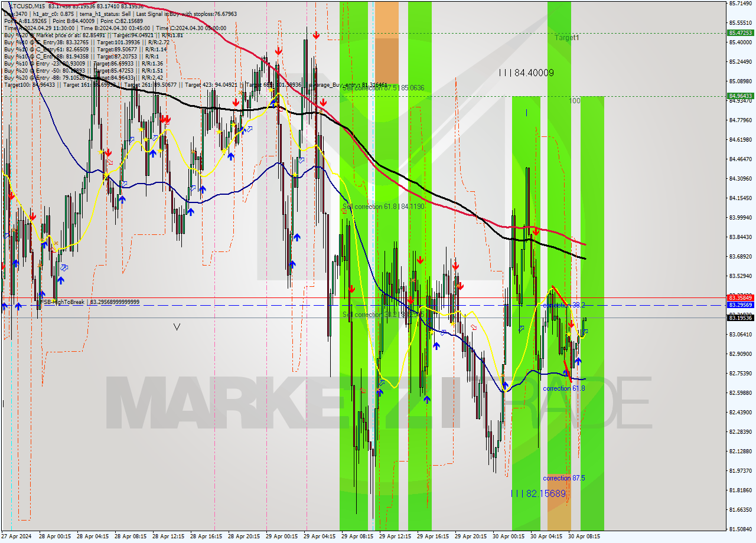Click the 81.50840 price axis value
This screenshot has height=543, width=756.
tap(740, 529)
